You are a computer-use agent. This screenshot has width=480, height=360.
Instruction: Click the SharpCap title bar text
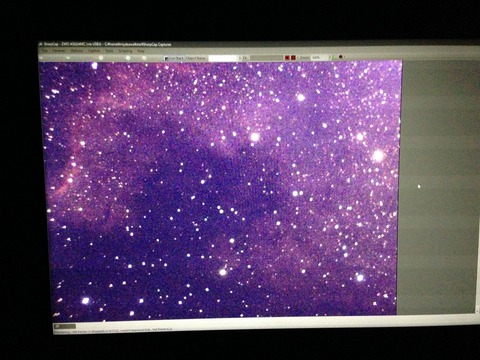(x=108, y=44)
